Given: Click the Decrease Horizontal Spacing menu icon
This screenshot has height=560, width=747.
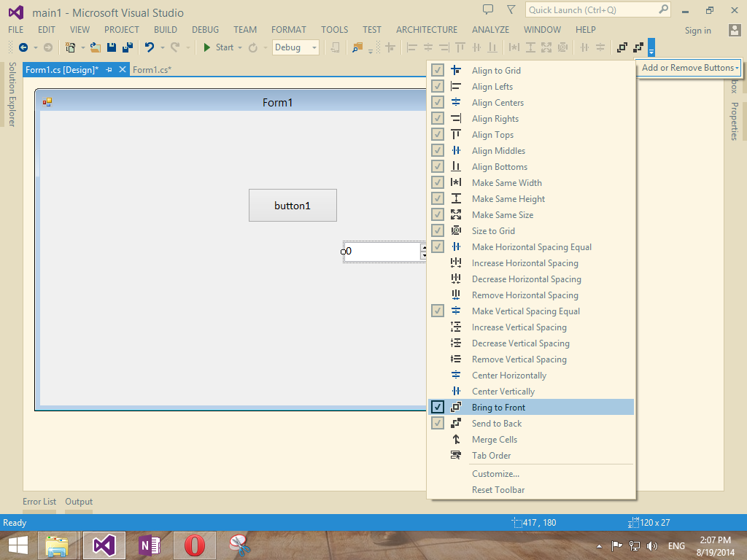Looking at the screenshot, I should click(x=456, y=279).
